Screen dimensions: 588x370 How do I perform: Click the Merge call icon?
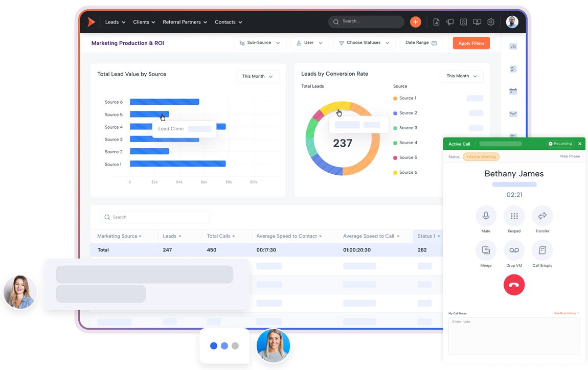coord(486,250)
